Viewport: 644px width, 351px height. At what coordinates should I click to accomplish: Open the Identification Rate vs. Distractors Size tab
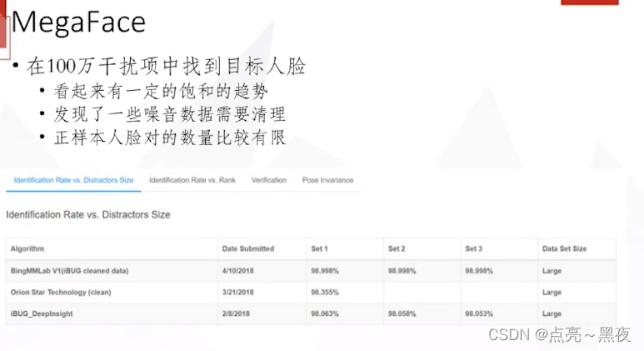[73, 180]
